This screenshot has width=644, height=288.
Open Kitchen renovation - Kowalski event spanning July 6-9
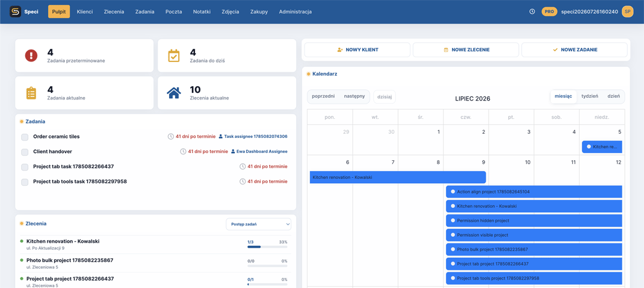(x=398, y=177)
